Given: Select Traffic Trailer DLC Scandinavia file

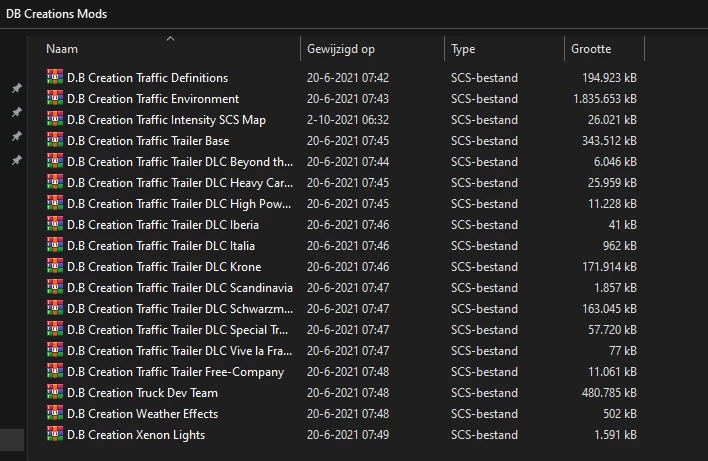Looking at the screenshot, I should pyautogui.click(x=180, y=287).
